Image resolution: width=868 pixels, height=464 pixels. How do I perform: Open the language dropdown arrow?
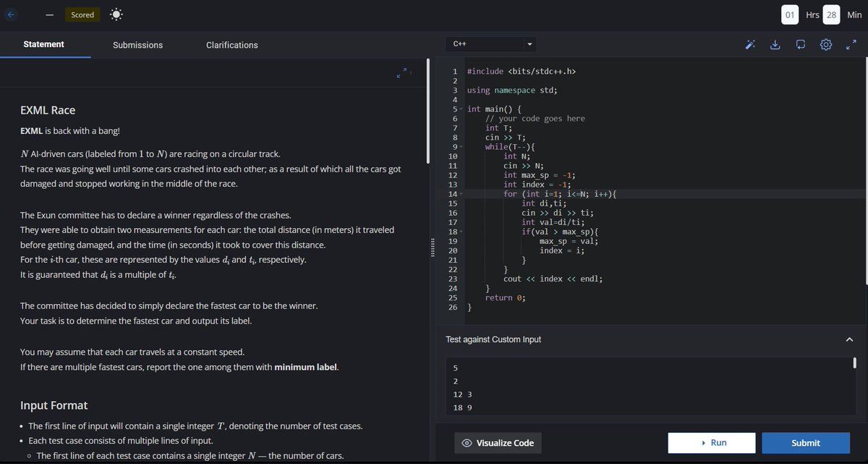point(529,43)
